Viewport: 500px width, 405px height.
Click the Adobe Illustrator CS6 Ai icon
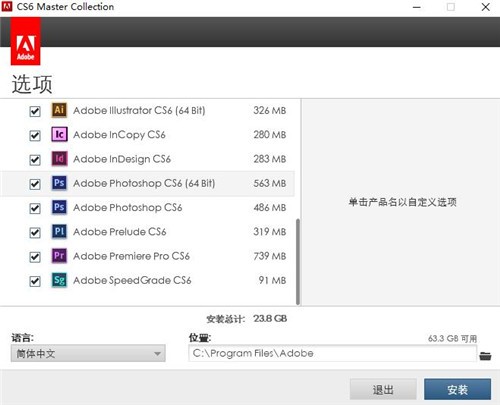pos(59,110)
